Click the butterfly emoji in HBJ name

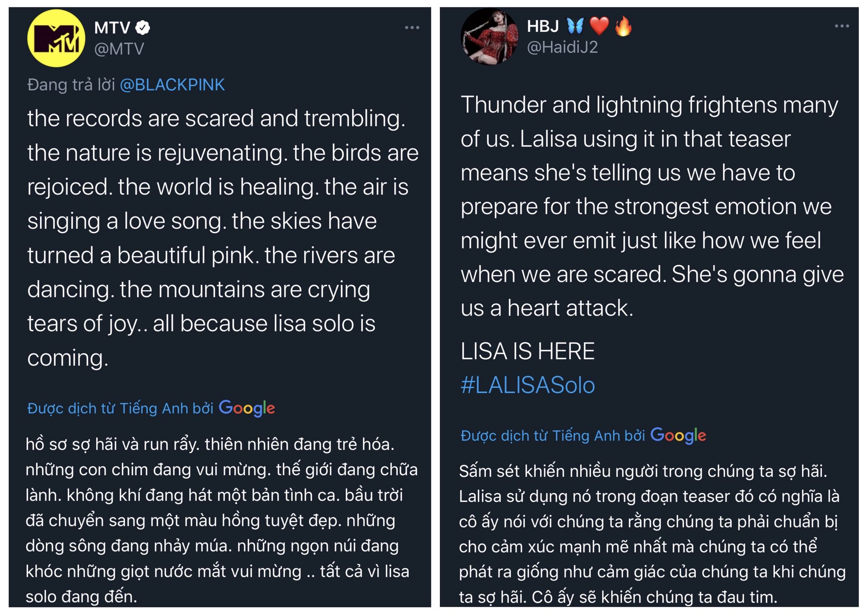(x=575, y=26)
